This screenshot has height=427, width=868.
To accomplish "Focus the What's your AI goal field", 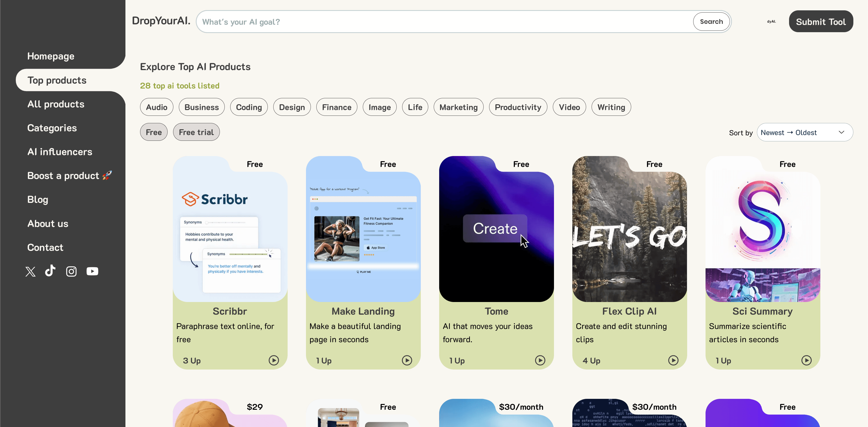I will pos(445,22).
